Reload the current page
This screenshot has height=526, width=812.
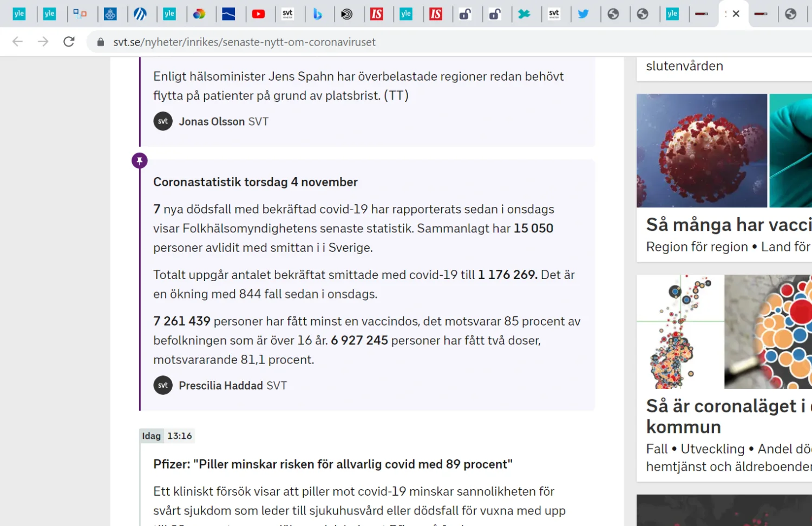coord(69,42)
